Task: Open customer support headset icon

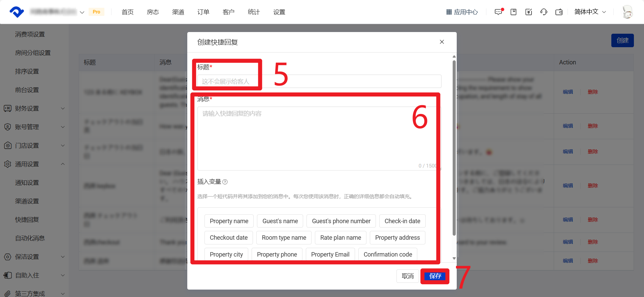Action: [544, 12]
